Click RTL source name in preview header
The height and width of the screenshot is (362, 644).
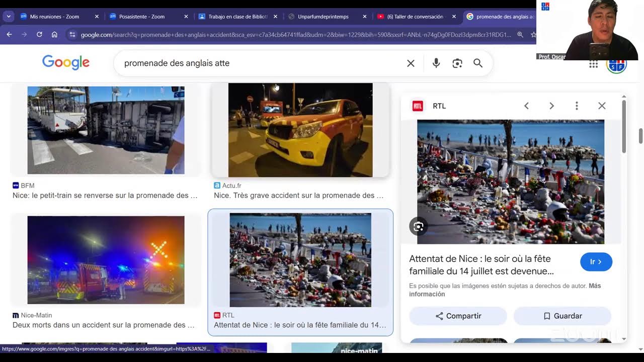pyautogui.click(x=439, y=106)
